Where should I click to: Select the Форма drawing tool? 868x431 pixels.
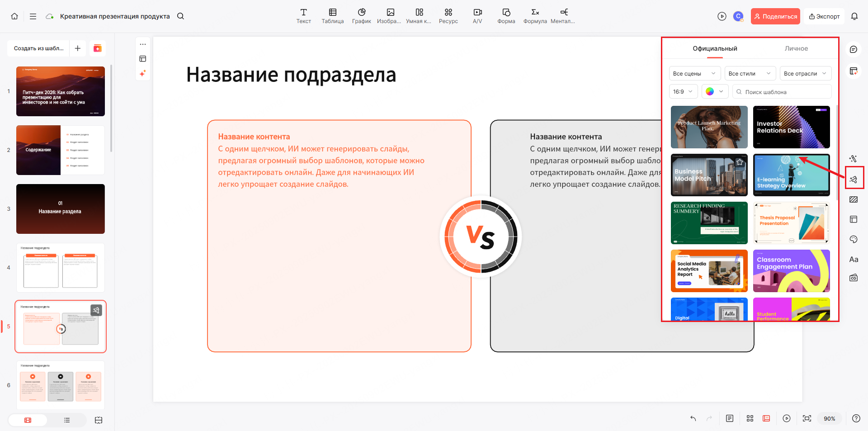click(506, 16)
